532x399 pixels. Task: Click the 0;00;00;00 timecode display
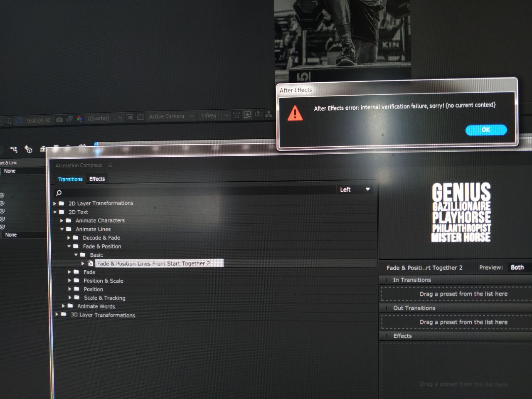pyautogui.click(x=38, y=121)
